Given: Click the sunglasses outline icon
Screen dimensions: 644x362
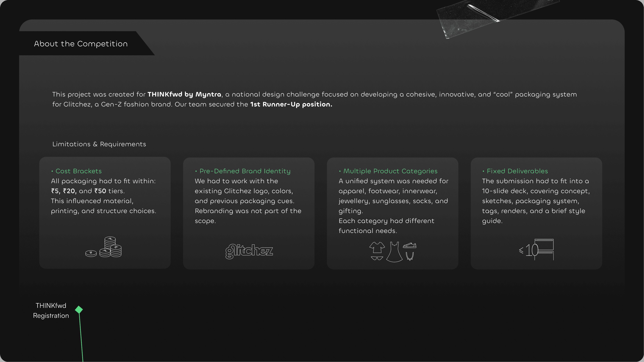Looking at the screenshot, I should point(377,258).
